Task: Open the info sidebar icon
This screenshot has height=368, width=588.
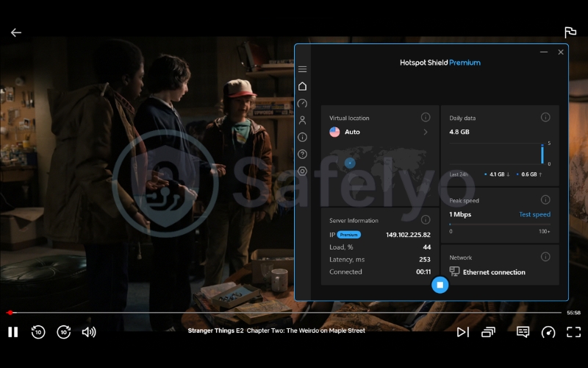Action: (302, 137)
